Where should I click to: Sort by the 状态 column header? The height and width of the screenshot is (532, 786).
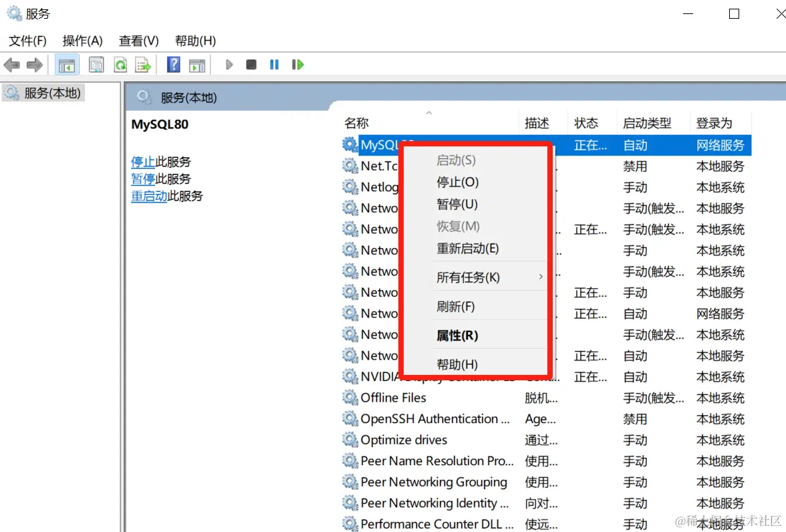coord(586,123)
